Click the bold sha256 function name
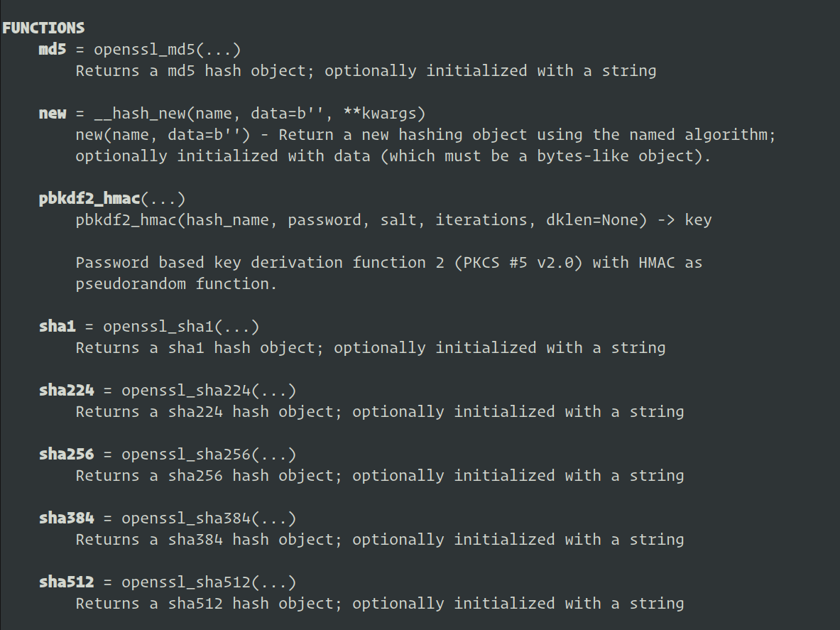Image resolution: width=840 pixels, height=630 pixels. point(67,455)
